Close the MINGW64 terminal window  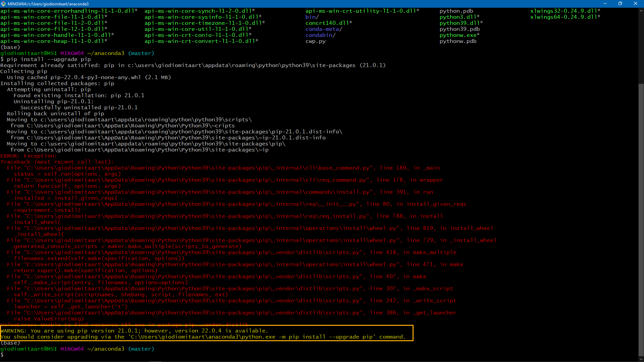636,4
